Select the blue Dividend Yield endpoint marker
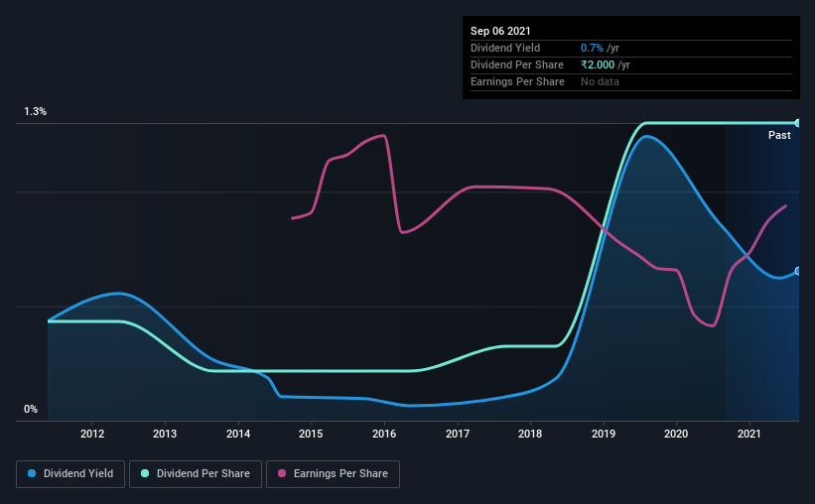Image resolution: width=815 pixels, height=504 pixels. (x=797, y=271)
